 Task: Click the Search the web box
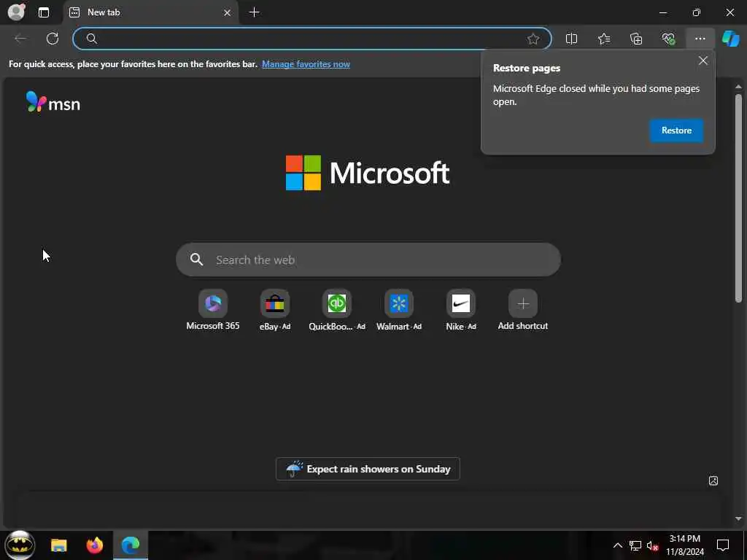point(368,260)
